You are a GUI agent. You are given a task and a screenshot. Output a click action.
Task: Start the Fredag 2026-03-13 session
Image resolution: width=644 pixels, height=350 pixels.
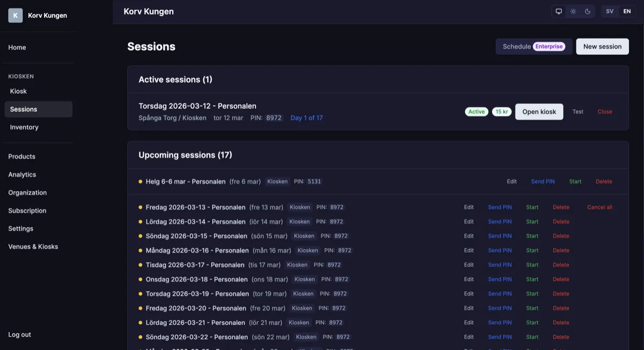coord(532,207)
